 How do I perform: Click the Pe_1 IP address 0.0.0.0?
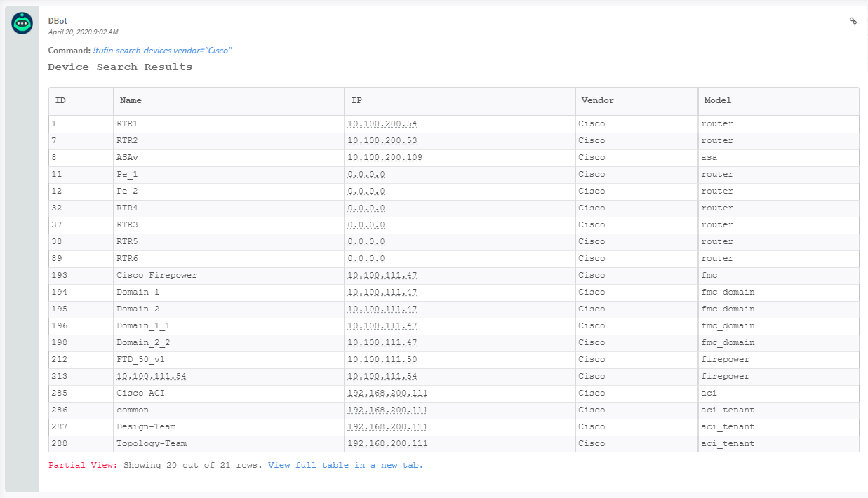[x=366, y=175]
